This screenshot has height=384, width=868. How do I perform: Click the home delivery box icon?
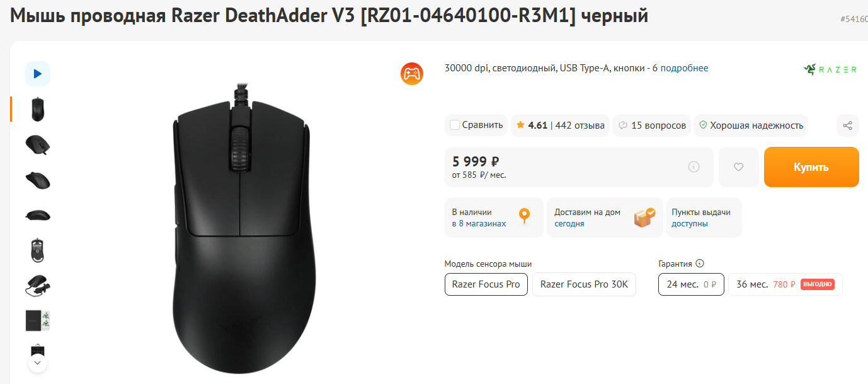[x=644, y=217]
